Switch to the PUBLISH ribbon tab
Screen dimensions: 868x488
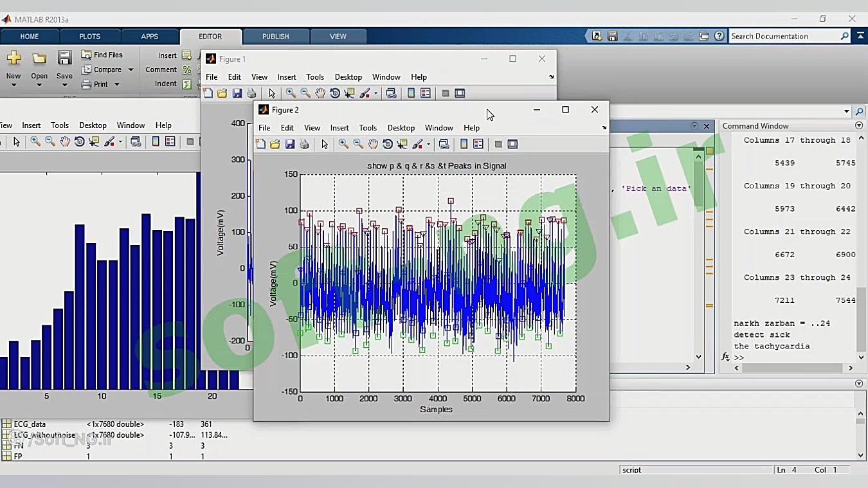275,37
